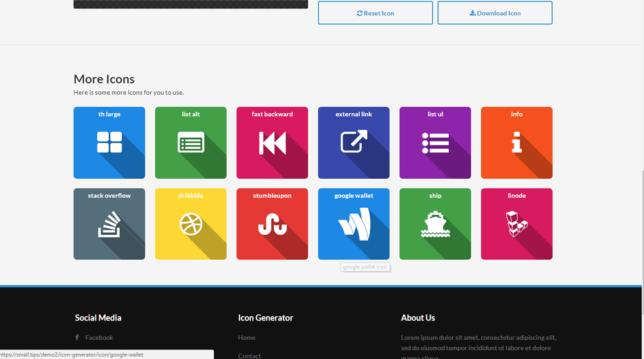The image size is (644, 359).
Task: Select the stumbleupon icon tile
Action: (x=272, y=224)
